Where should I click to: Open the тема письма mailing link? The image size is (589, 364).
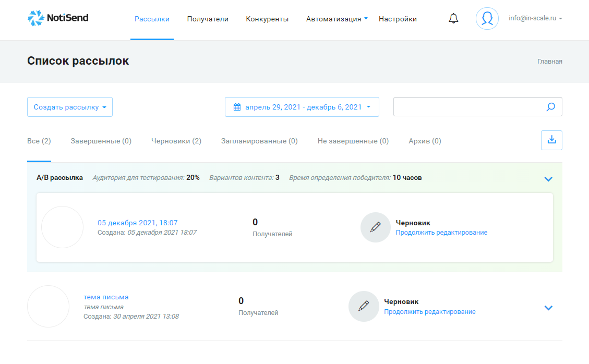pyautogui.click(x=106, y=297)
